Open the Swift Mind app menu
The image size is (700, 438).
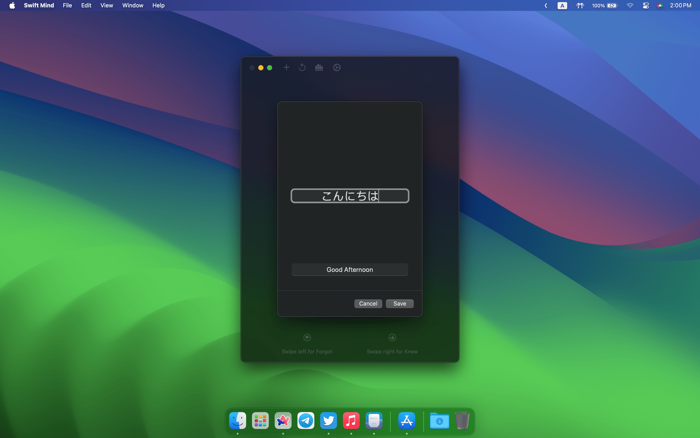pos(39,5)
